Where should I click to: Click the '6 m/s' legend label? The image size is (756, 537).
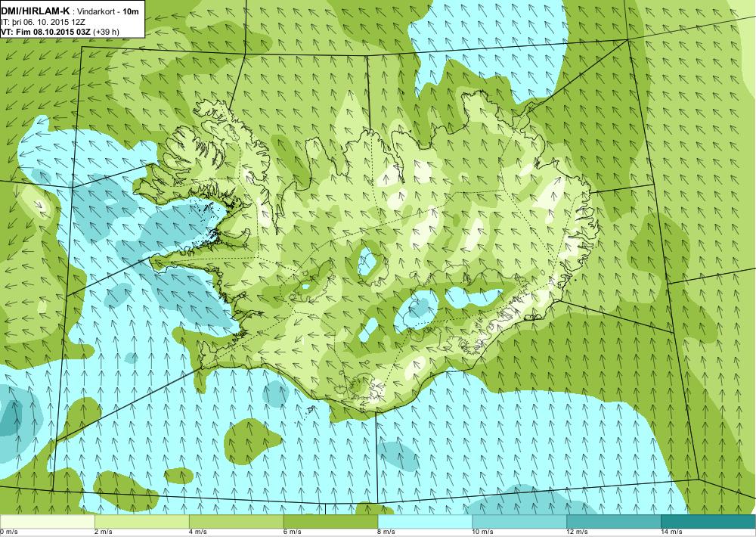(292, 532)
